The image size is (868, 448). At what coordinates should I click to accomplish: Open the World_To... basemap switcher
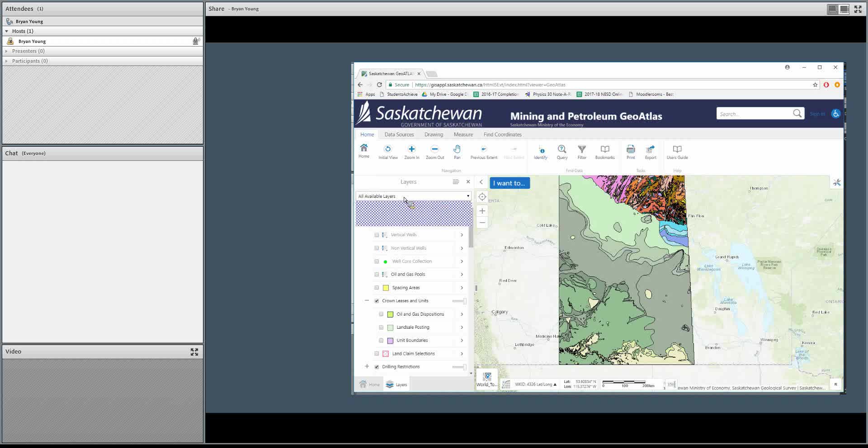tap(487, 379)
